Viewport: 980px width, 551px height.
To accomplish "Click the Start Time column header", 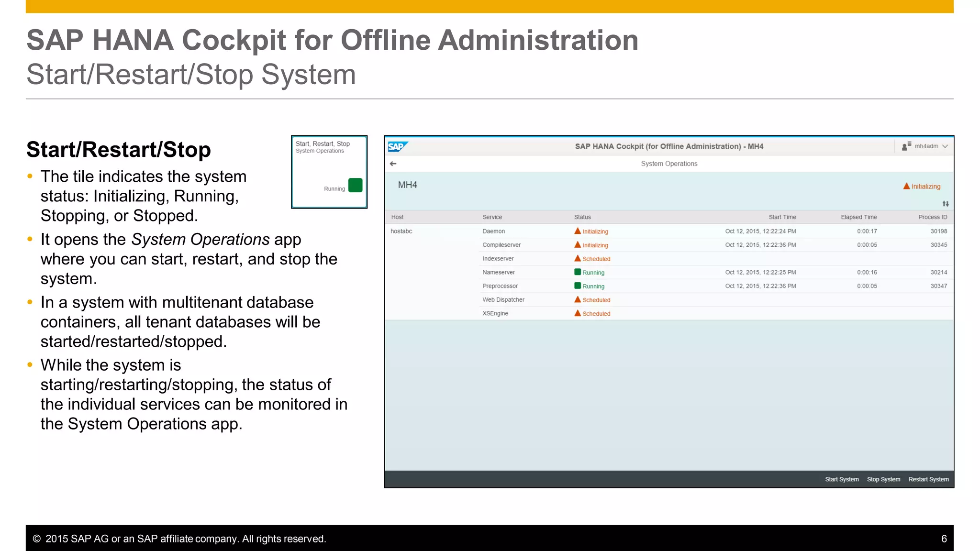I will click(x=782, y=217).
